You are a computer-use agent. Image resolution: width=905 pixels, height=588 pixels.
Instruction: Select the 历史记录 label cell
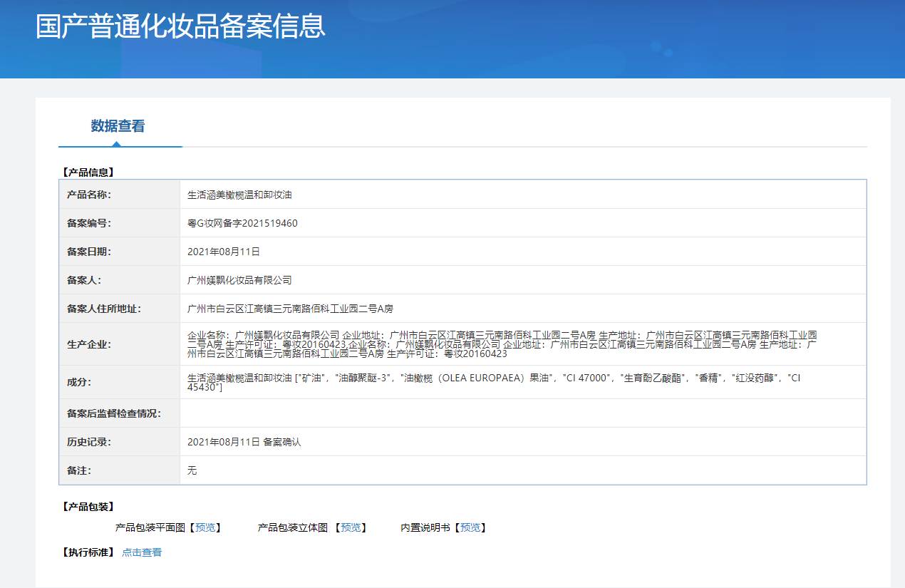120,442
